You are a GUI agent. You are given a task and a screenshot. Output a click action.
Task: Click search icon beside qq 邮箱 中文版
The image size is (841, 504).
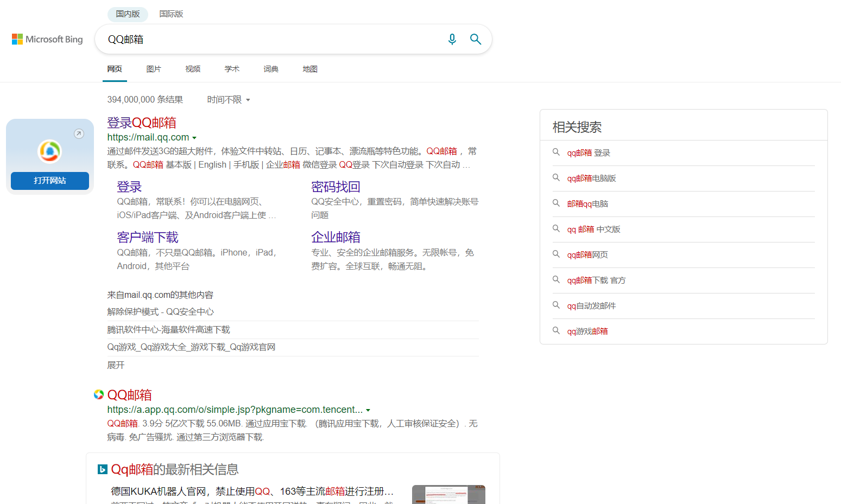(x=556, y=229)
